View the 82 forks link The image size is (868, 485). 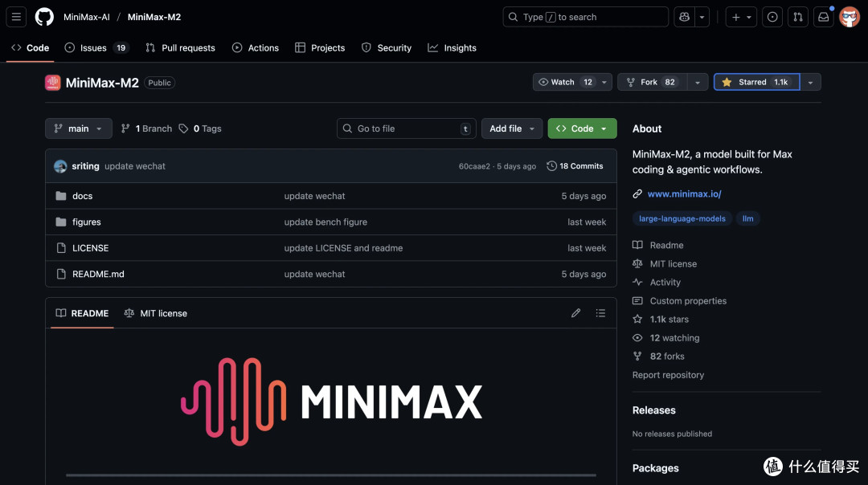pyautogui.click(x=659, y=357)
